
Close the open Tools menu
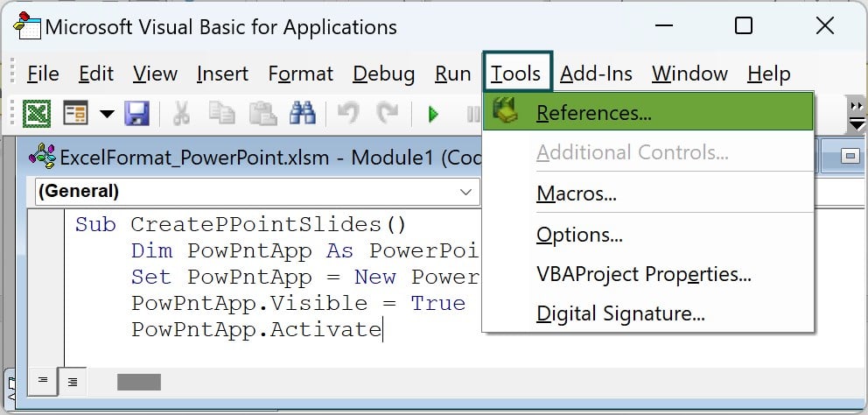(x=517, y=73)
